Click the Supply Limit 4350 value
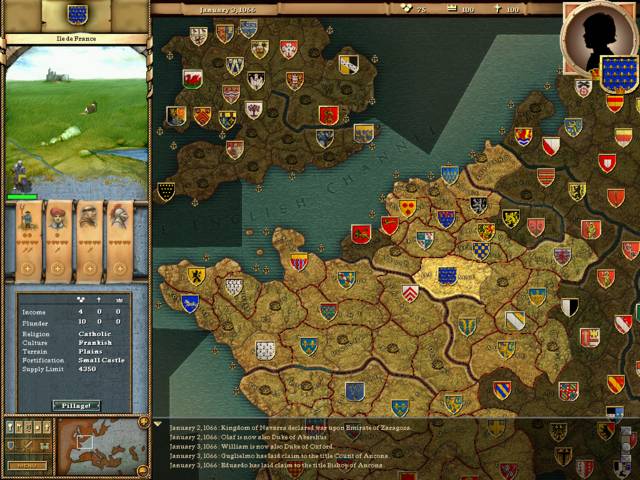640x480 pixels. [87, 369]
